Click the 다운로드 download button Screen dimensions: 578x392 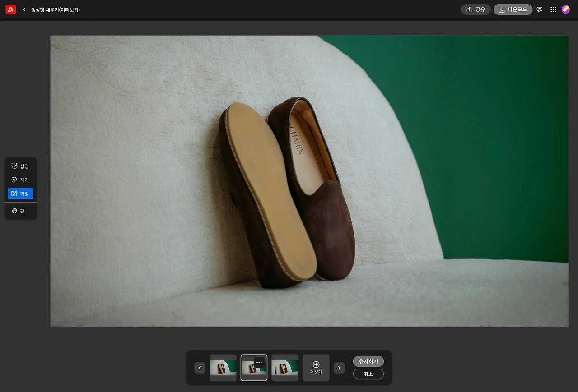pos(513,9)
